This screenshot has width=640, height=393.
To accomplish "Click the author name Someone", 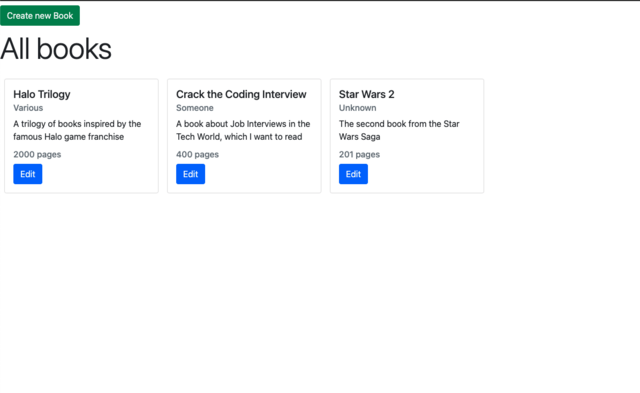I will pyautogui.click(x=195, y=108).
